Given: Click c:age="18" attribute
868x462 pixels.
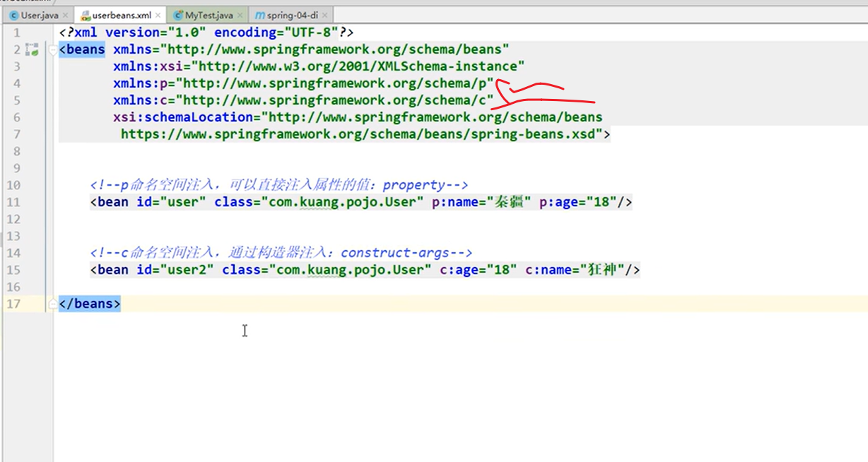Looking at the screenshot, I should click(x=478, y=270).
